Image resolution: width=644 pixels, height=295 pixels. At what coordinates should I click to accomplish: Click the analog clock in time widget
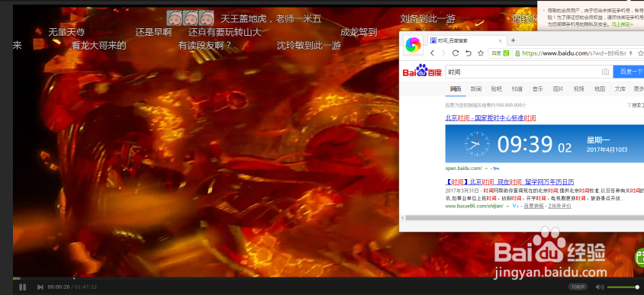pos(477,144)
